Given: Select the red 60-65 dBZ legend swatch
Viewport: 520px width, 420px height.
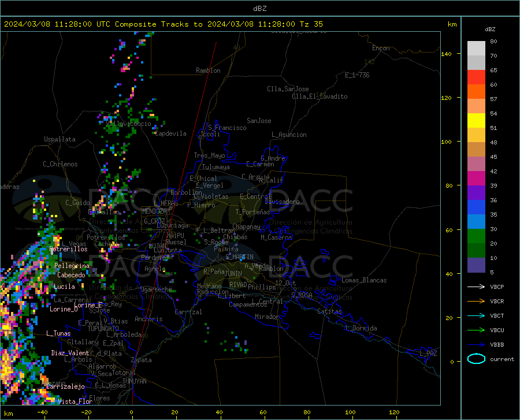Looking at the screenshot, I should [476, 77].
